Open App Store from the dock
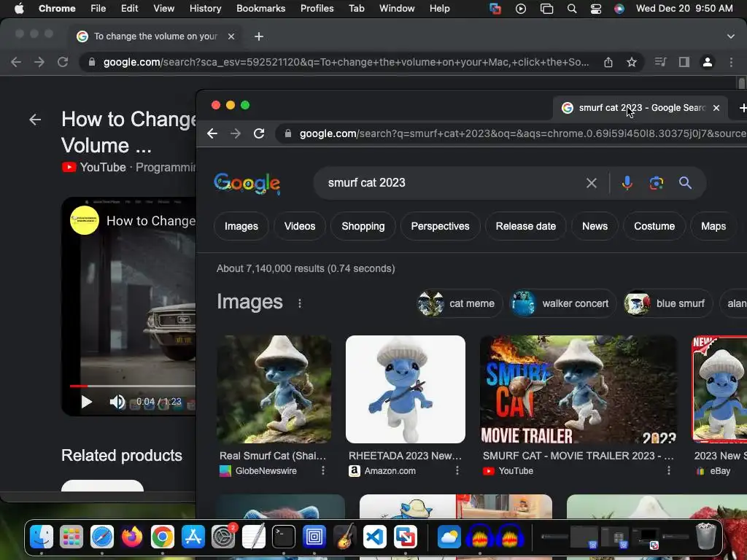The width and height of the screenshot is (747, 560). (193, 537)
